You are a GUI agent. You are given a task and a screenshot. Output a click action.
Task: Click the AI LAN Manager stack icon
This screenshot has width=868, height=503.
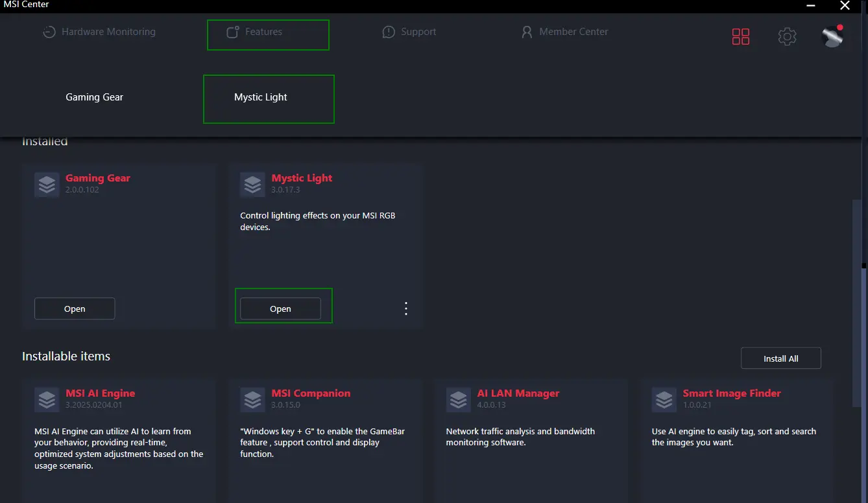(459, 400)
